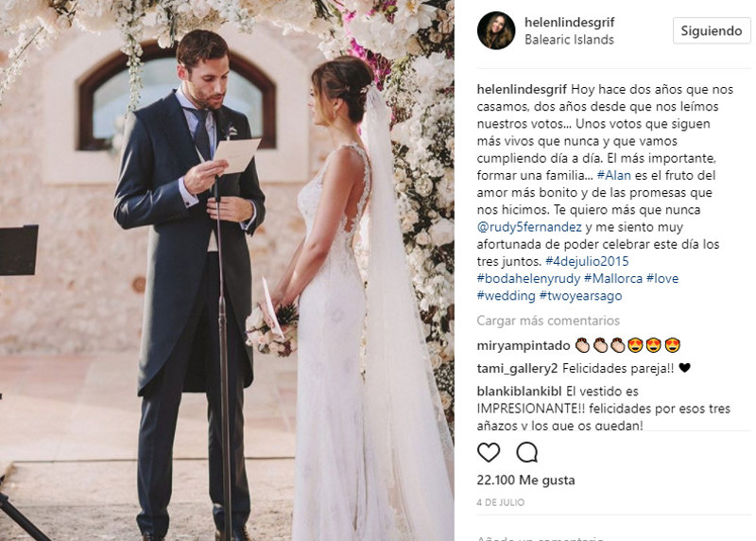Open the #love hashtag
The height and width of the screenshot is (541, 756).
point(662,278)
